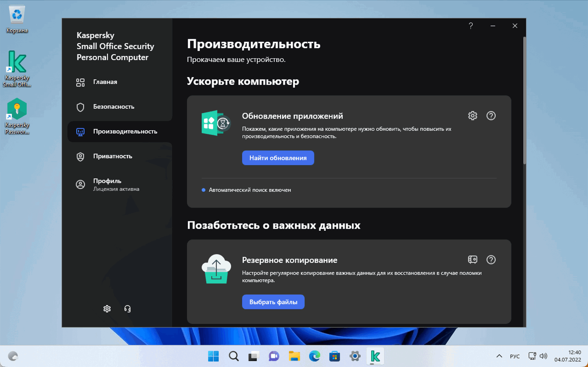Click the Обновление приложений app icon
The image size is (588, 367).
point(216,123)
